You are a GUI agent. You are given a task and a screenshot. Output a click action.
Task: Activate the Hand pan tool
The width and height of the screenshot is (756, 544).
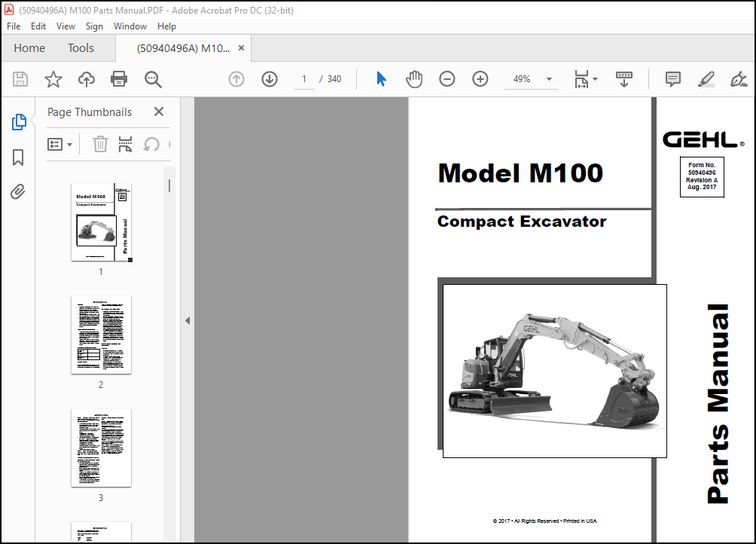pyautogui.click(x=413, y=79)
